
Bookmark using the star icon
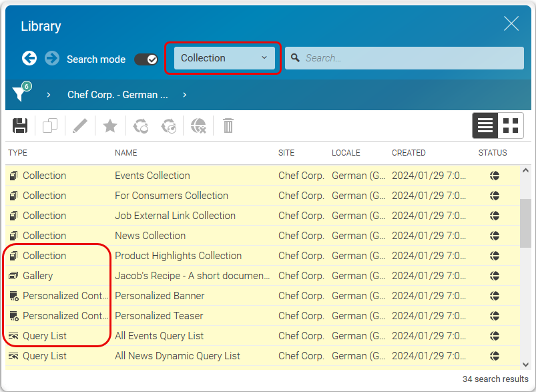click(x=109, y=126)
